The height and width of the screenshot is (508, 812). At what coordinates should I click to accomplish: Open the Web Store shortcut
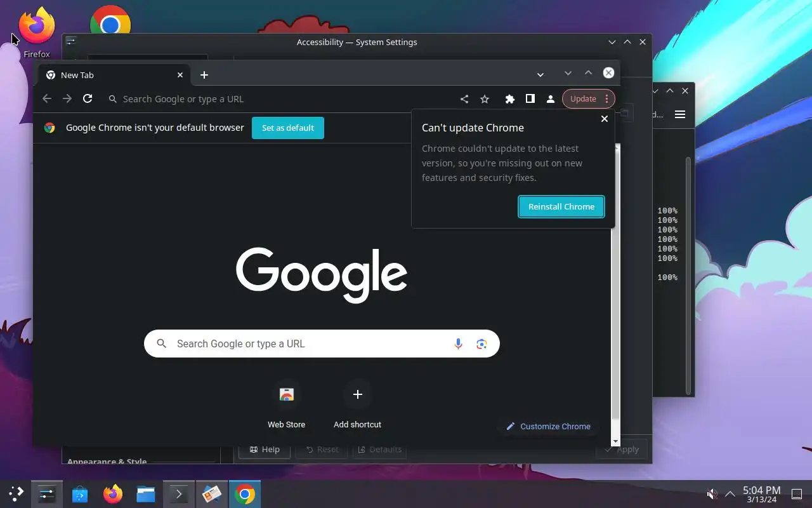[x=286, y=405]
